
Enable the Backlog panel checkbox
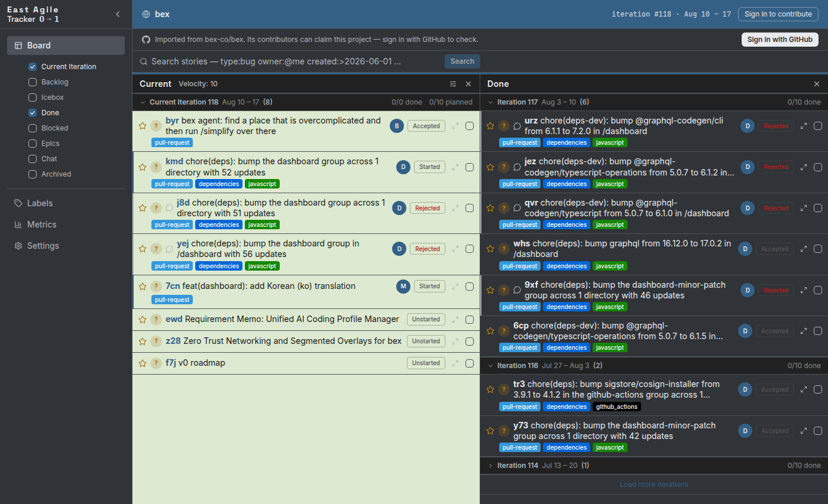(x=33, y=82)
